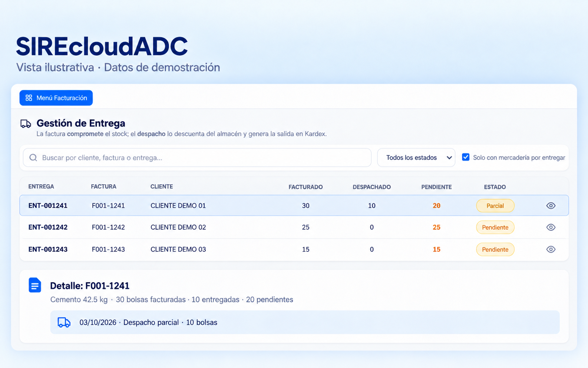Screen dimensions: 588x368
Task: Click the orange pending value 15
Action: [x=436, y=249]
